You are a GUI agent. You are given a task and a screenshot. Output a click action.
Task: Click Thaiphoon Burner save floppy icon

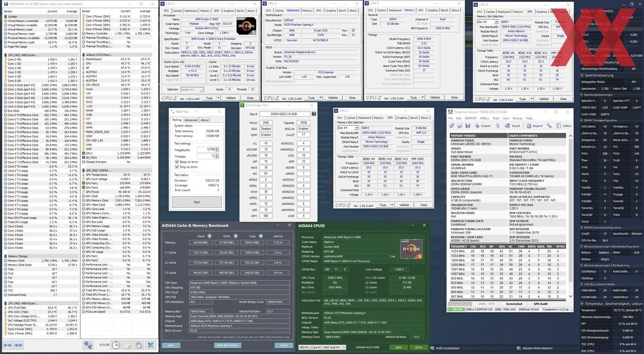coord(468,126)
